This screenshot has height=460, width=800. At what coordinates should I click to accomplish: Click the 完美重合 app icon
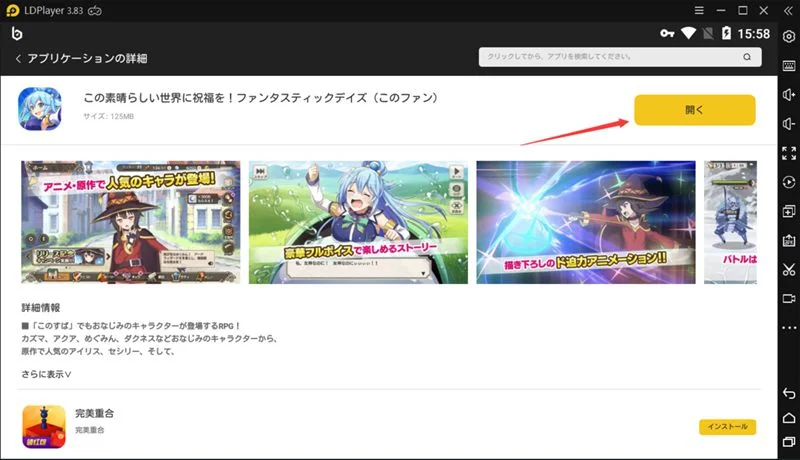coord(44,426)
